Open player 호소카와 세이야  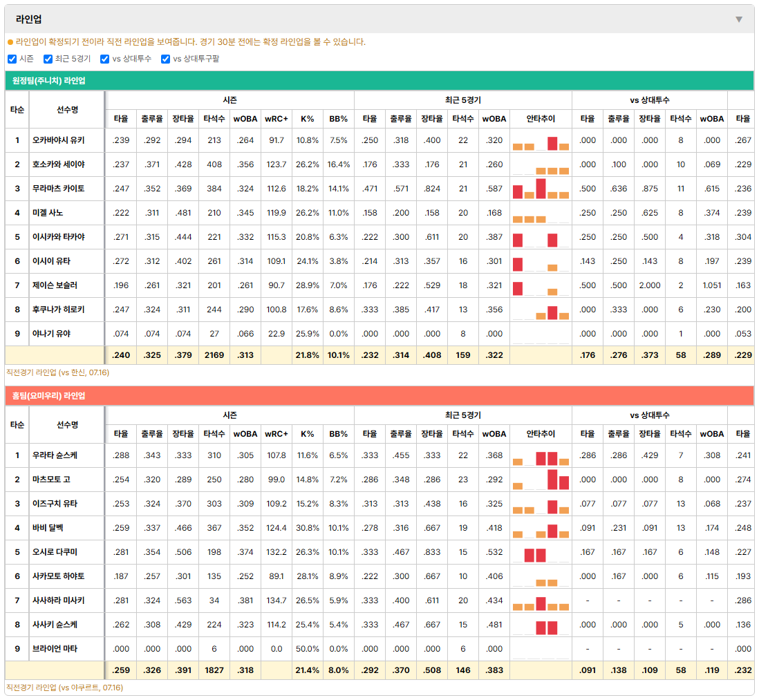[58, 164]
